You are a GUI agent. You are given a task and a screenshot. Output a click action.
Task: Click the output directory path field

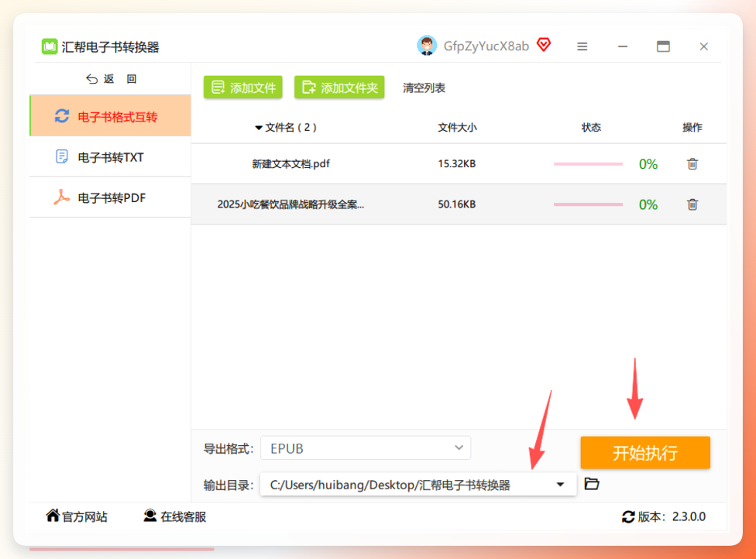pos(418,485)
